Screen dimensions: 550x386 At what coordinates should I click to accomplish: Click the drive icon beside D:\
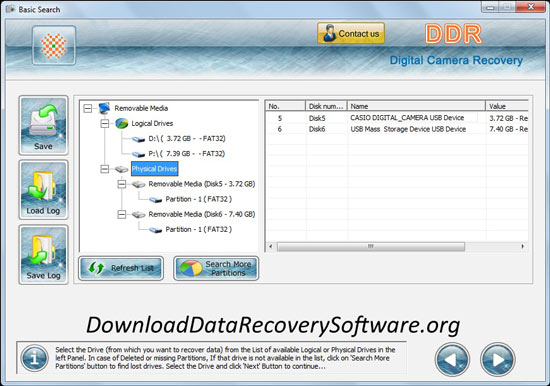(x=138, y=139)
